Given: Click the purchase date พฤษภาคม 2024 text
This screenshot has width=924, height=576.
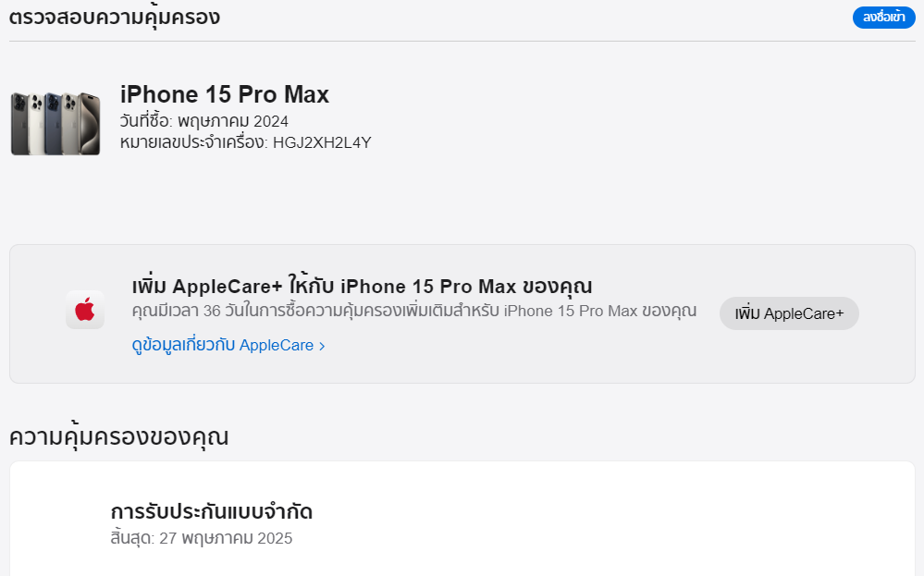Looking at the screenshot, I should click(233, 121).
